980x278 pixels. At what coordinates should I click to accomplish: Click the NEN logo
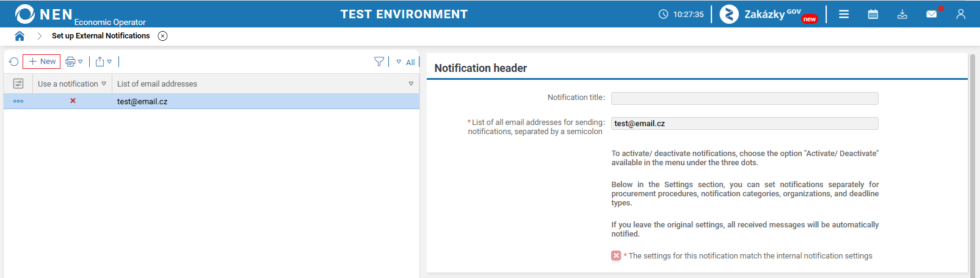(44, 14)
